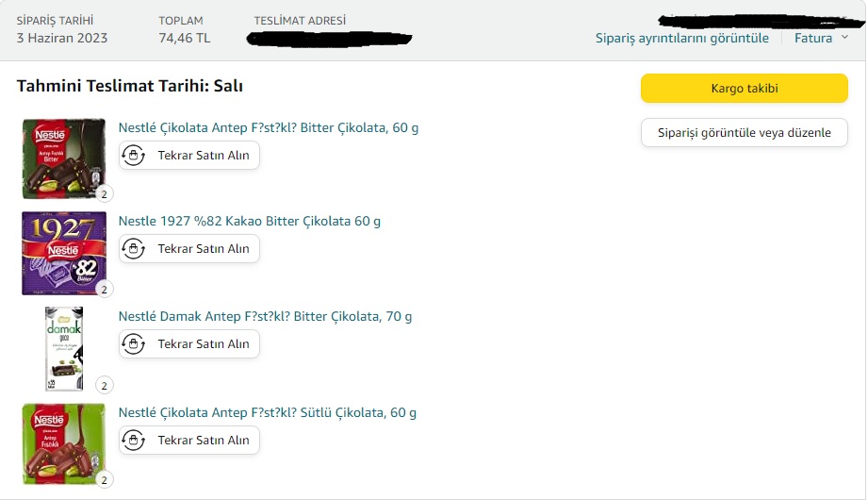Image resolution: width=868 pixels, height=500 pixels.
Task: Open the white Damak chocolate product image
Action: (63, 348)
